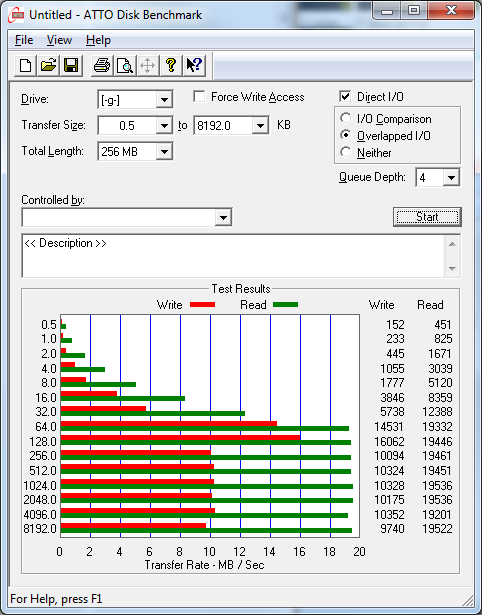Select the Neither radio button
The width and height of the screenshot is (482, 615).
pyautogui.click(x=346, y=152)
